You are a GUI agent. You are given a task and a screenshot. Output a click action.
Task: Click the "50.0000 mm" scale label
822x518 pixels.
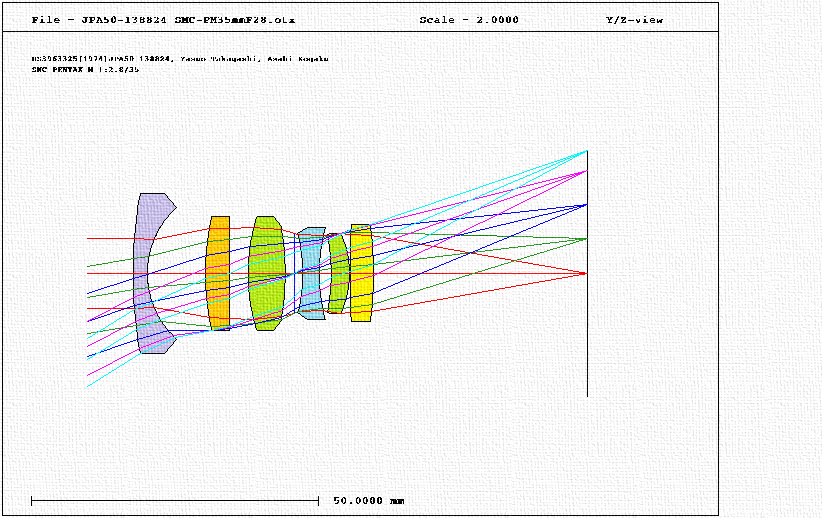pyautogui.click(x=369, y=501)
